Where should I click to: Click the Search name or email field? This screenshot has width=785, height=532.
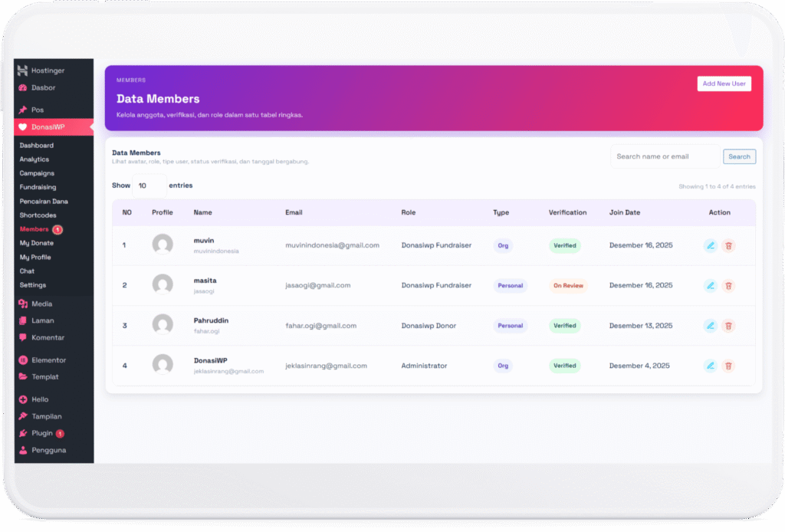click(664, 156)
